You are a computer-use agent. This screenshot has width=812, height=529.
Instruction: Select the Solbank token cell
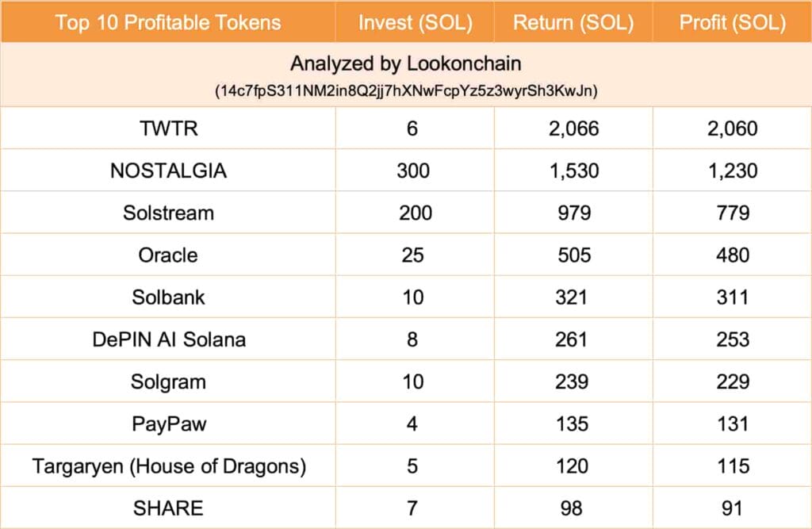tap(168, 297)
